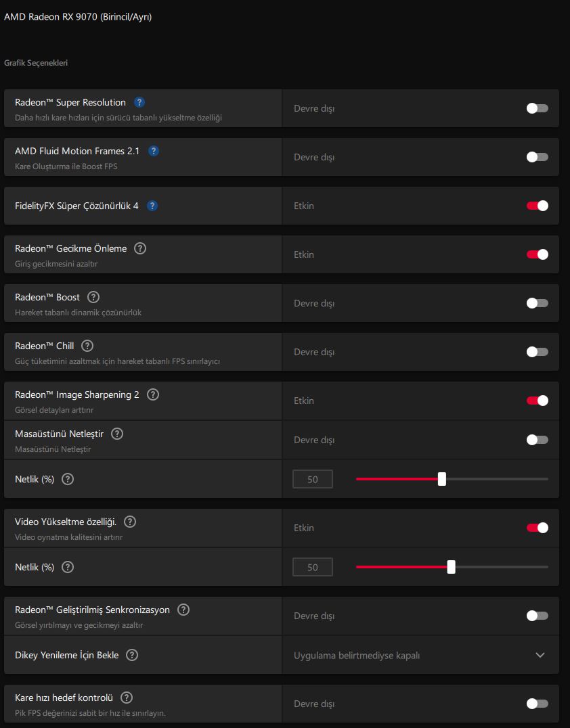
Task: Open help icon for Dikey Yenileme İçin Bekle
Action: click(132, 655)
